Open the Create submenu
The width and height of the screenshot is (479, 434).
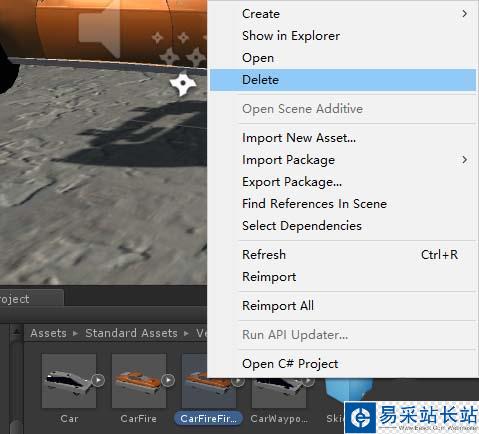(x=343, y=14)
